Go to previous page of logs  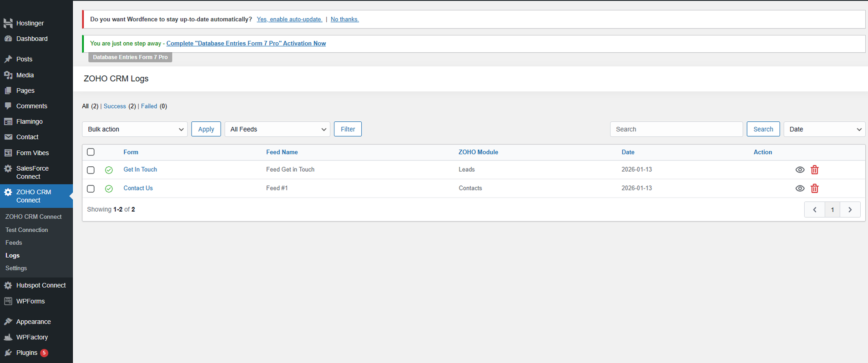tap(815, 209)
